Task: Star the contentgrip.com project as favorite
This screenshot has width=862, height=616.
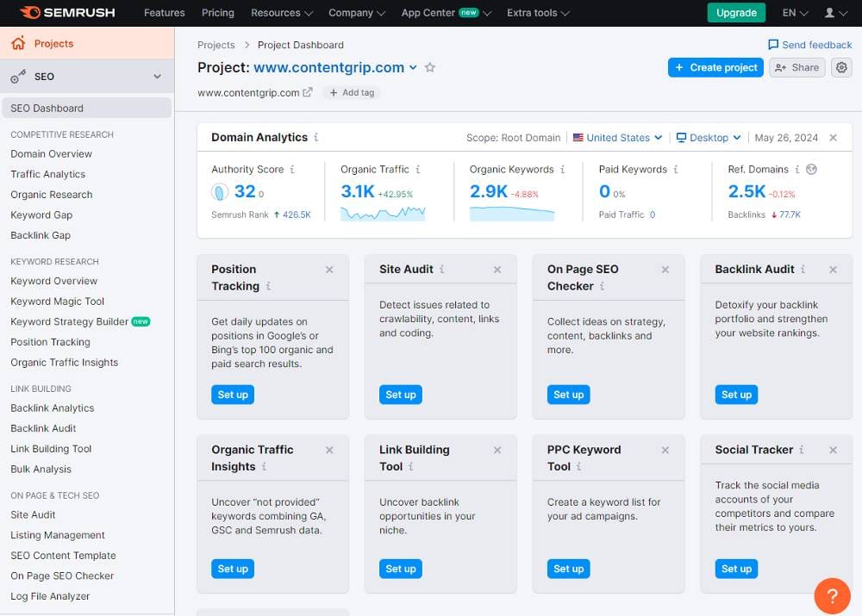Action: (430, 67)
